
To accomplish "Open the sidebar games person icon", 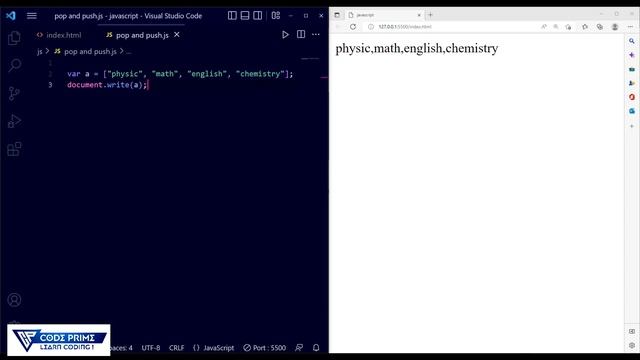I will point(631,83).
